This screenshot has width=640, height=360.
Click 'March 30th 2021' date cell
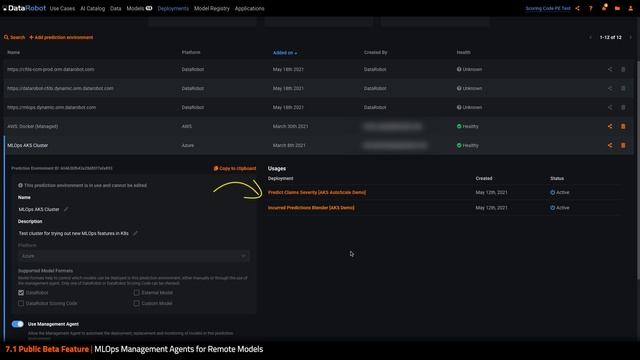click(x=291, y=127)
